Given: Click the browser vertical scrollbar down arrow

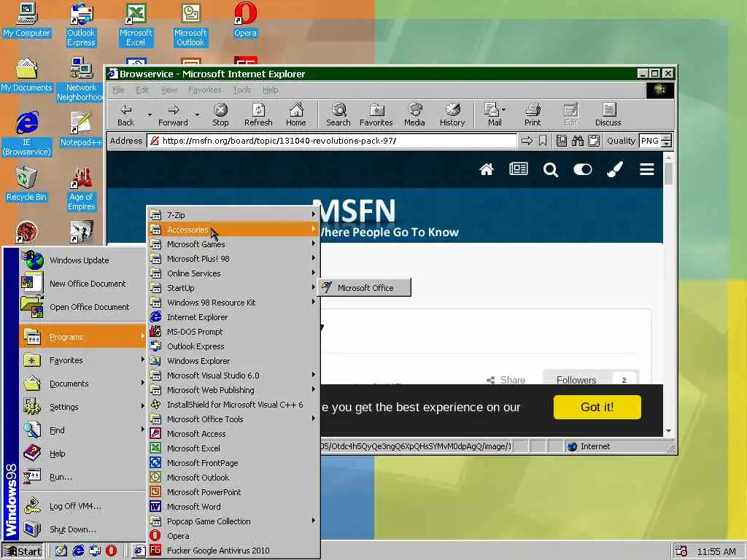Looking at the screenshot, I should tap(668, 430).
